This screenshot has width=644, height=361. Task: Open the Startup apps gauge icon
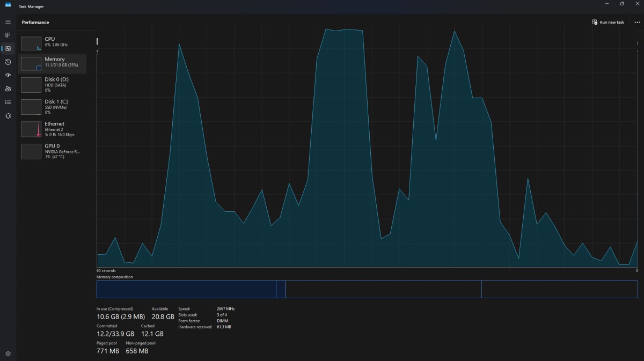pyautogui.click(x=8, y=75)
